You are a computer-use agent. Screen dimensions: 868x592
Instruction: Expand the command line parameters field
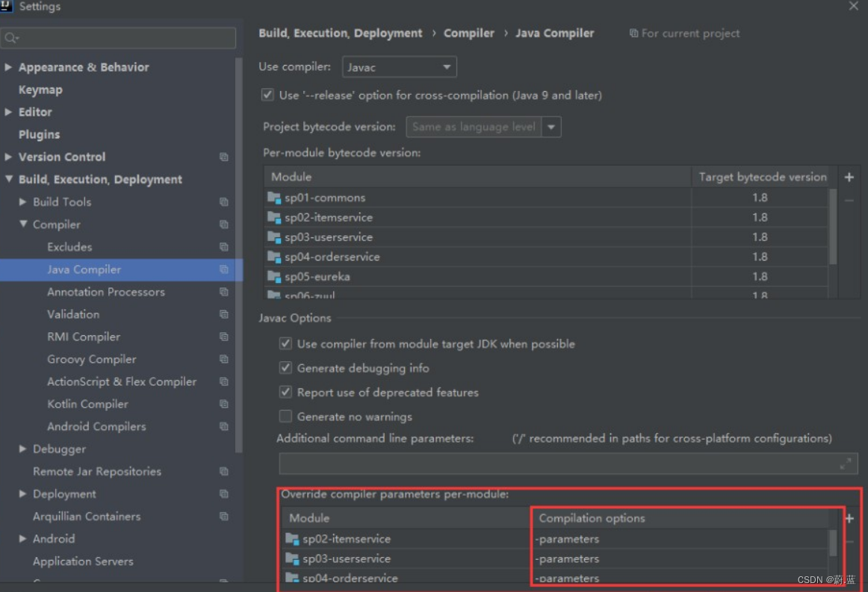(846, 464)
